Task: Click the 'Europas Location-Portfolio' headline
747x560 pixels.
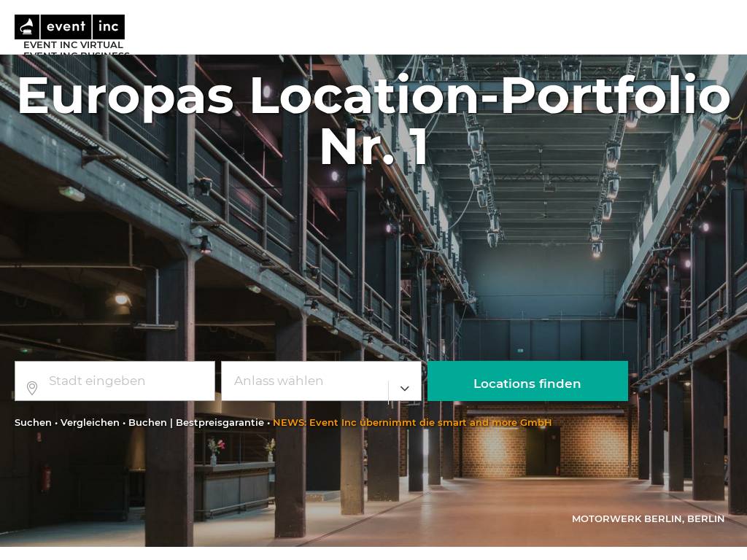Action: click(373, 95)
